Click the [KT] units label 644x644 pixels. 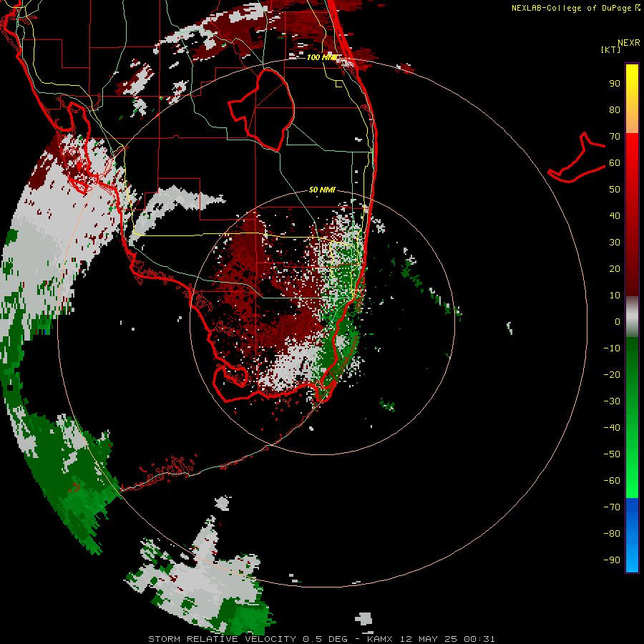tap(611, 49)
